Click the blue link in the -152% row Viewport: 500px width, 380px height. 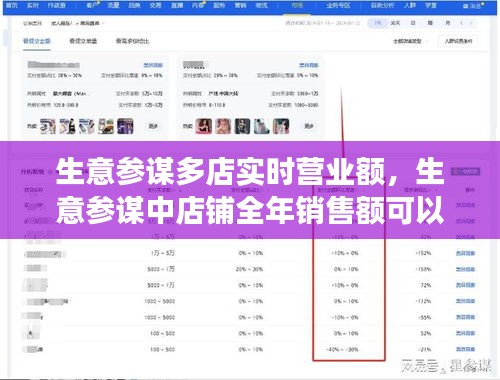click(465, 253)
